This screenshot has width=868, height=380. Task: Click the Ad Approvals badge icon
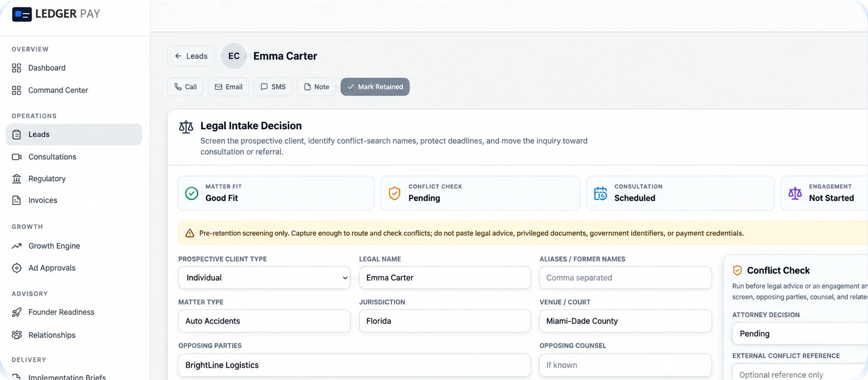point(17,268)
